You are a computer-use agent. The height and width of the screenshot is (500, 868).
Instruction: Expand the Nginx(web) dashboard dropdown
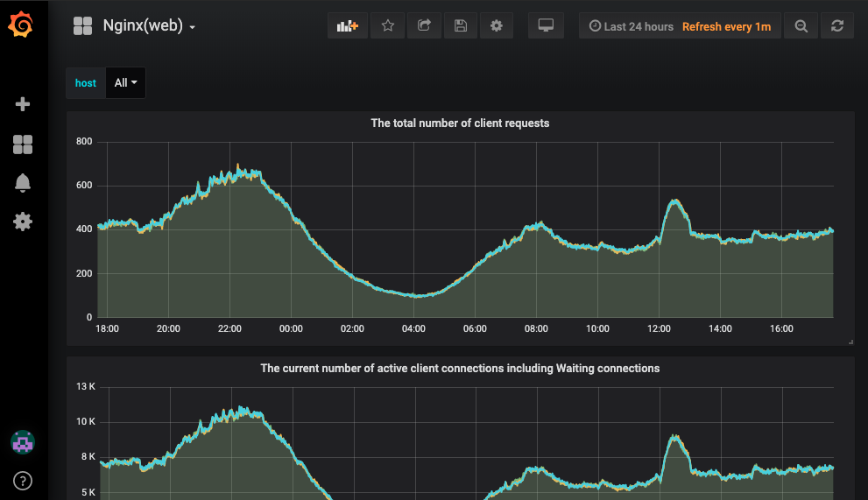click(147, 26)
